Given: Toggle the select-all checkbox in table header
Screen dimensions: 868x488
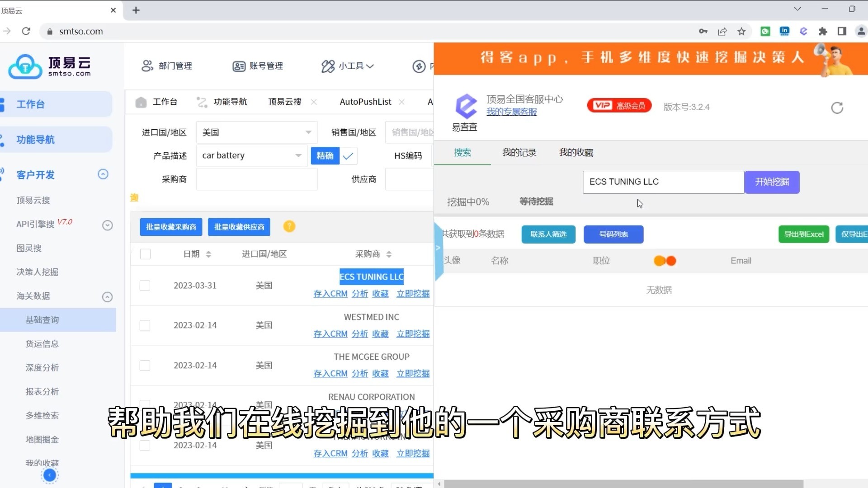Looking at the screenshot, I should (145, 254).
